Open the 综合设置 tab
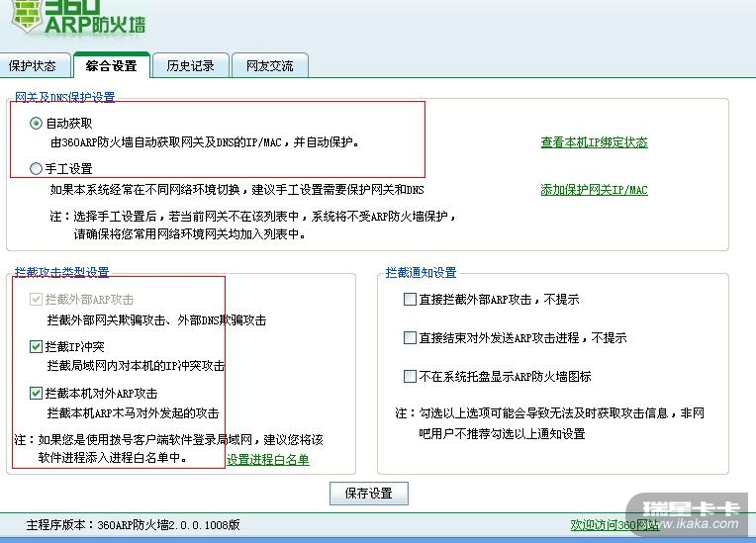The width and height of the screenshot is (756, 543). click(112, 65)
